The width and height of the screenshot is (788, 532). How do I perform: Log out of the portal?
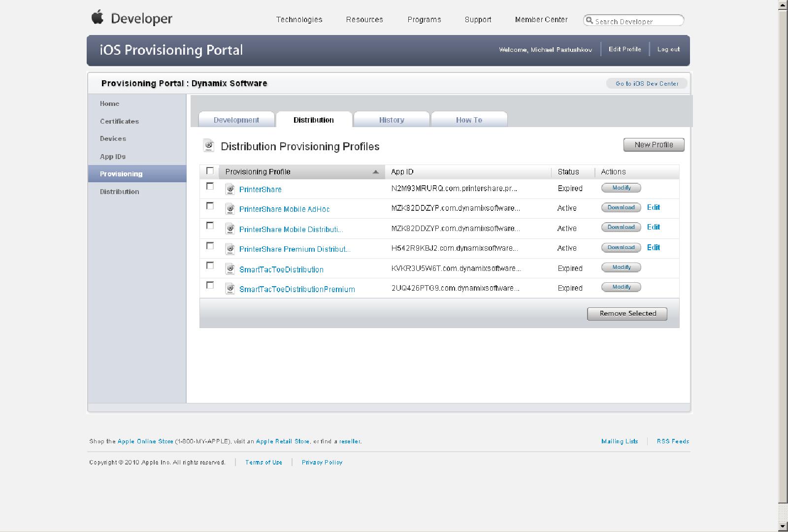tap(668, 49)
